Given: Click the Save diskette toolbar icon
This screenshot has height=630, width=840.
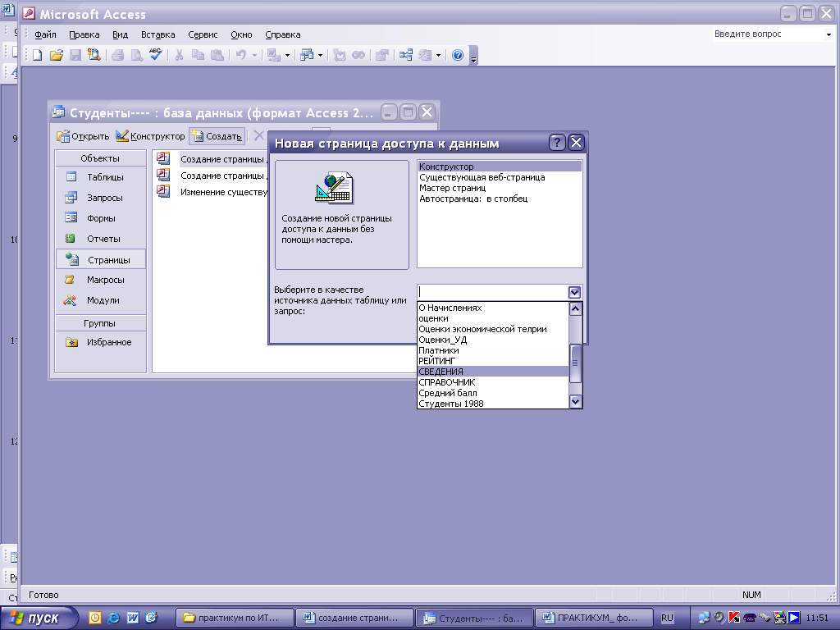Looking at the screenshot, I should coord(75,55).
